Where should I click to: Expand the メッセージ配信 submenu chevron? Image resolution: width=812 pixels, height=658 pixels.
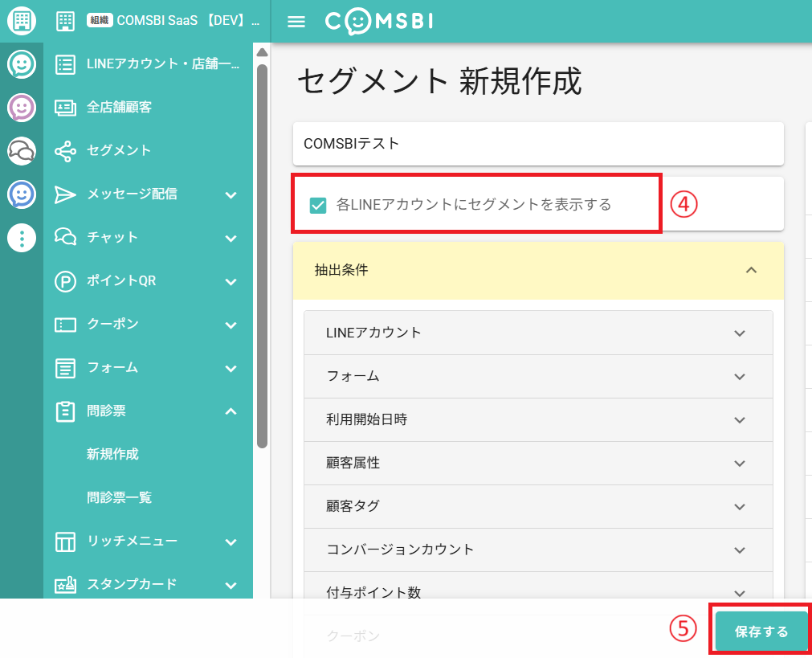tap(231, 195)
